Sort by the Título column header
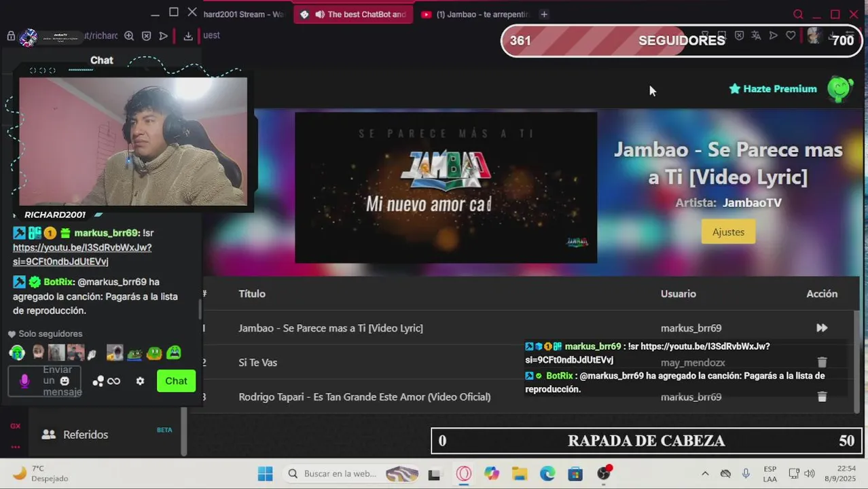This screenshot has width=868, height=489. click(x=252, y=293)
